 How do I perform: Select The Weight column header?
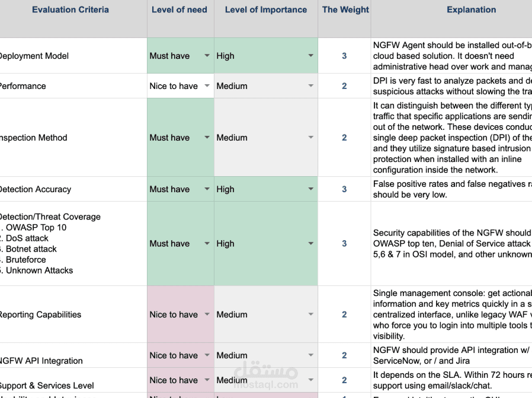[x=345, y=9]
